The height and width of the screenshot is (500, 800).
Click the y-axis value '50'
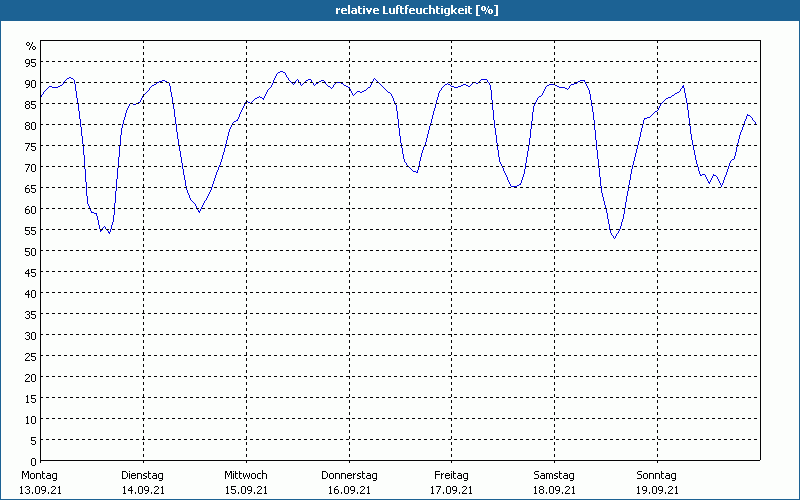pyautogui.click(x=31, y=251)
